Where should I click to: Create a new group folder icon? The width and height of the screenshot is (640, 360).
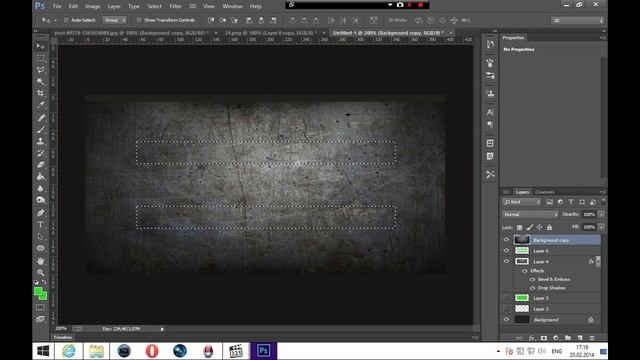click(568, 338)
